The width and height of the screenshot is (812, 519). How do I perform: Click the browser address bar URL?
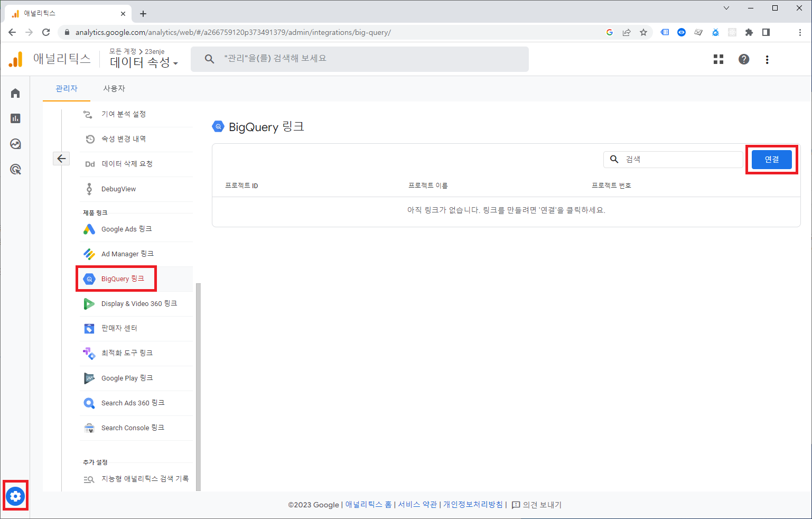(233, 32)
